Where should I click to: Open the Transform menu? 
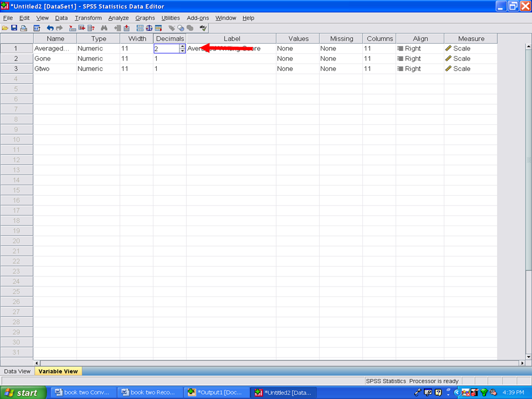(88, 18)
